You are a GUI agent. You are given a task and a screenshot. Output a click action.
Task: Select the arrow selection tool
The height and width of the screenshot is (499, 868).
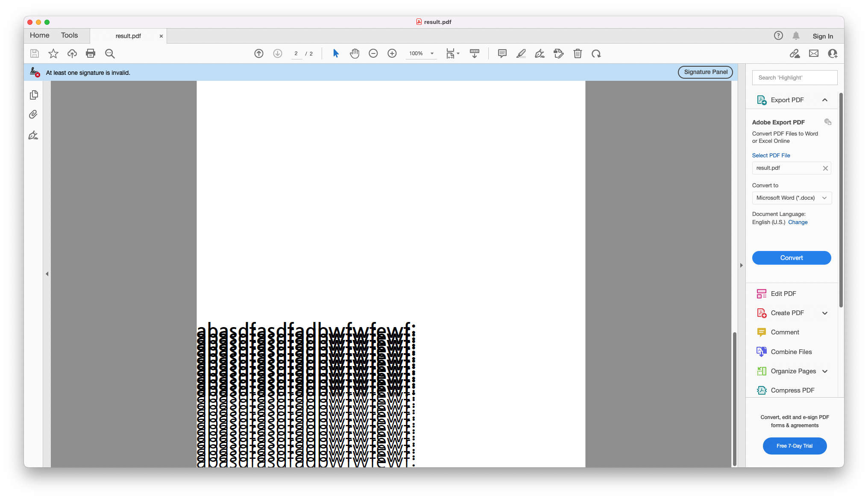[336, 53]
